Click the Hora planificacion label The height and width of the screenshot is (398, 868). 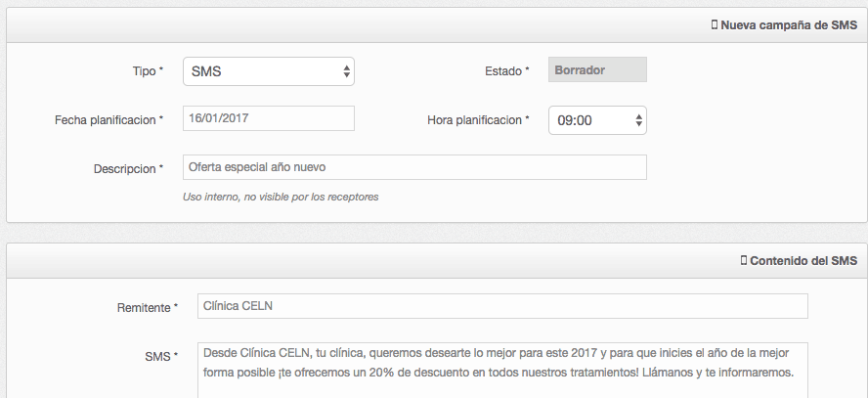pyautogui.click(x=478, y=120)
